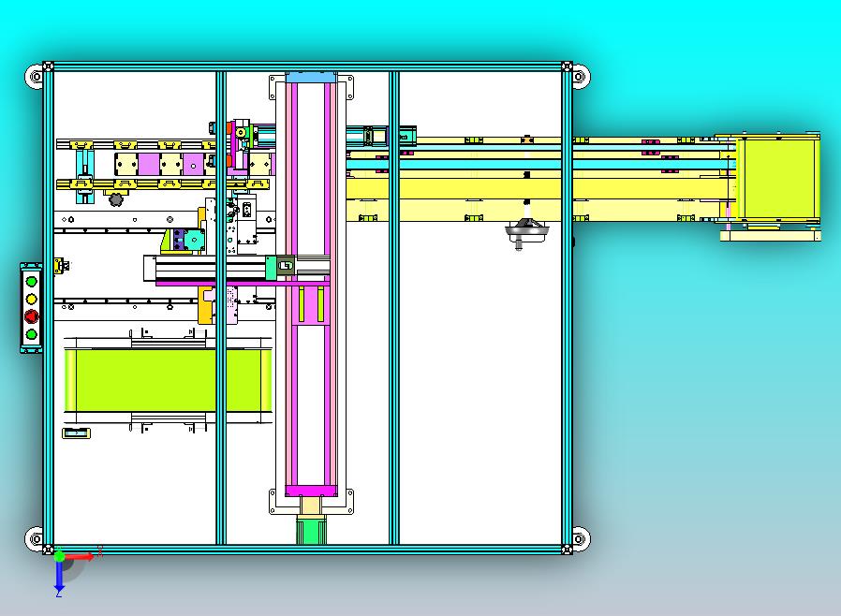Select the lime green conveyor belt surface

[x=168, y=380]
